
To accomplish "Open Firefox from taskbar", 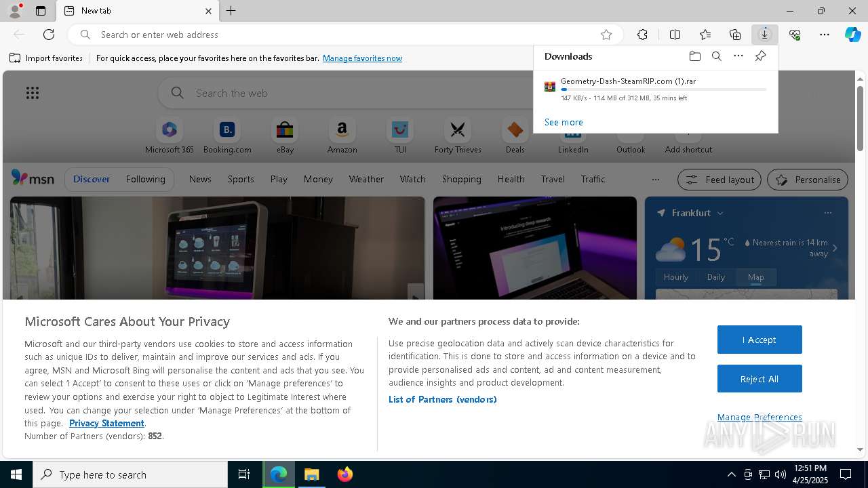I will [x=344, y=474].
